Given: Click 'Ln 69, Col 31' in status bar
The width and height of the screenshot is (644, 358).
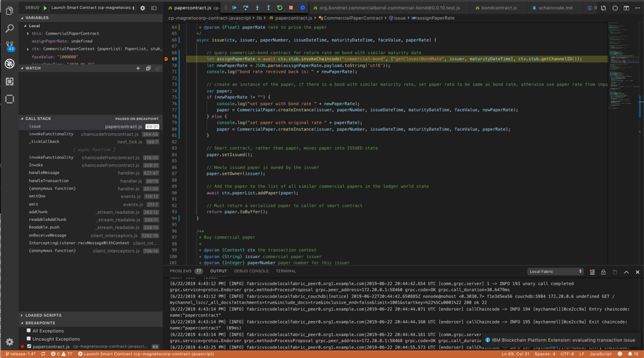Looking at the screenshot, I should pos(515,354).
